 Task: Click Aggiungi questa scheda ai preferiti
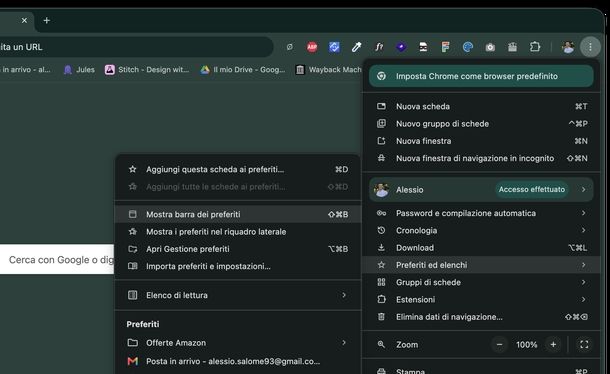[x=238, y=169]
